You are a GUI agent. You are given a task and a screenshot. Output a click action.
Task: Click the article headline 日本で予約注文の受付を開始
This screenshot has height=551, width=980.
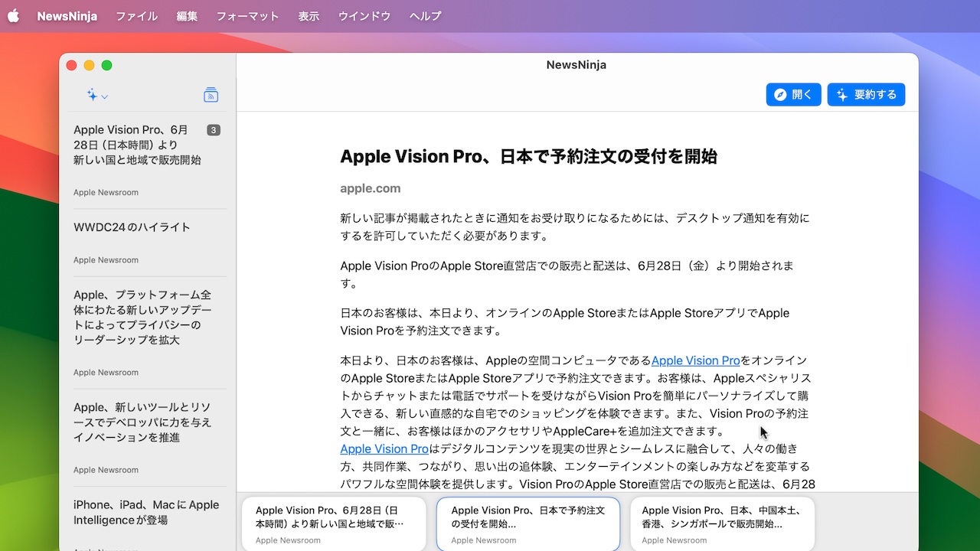[x=528, y=156]
